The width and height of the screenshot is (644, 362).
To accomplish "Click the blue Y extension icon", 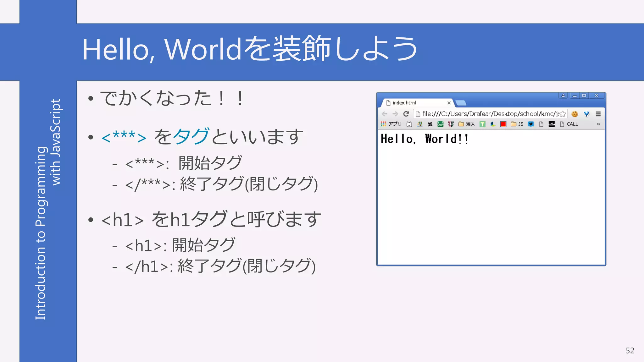I will [x=586, y=114].
